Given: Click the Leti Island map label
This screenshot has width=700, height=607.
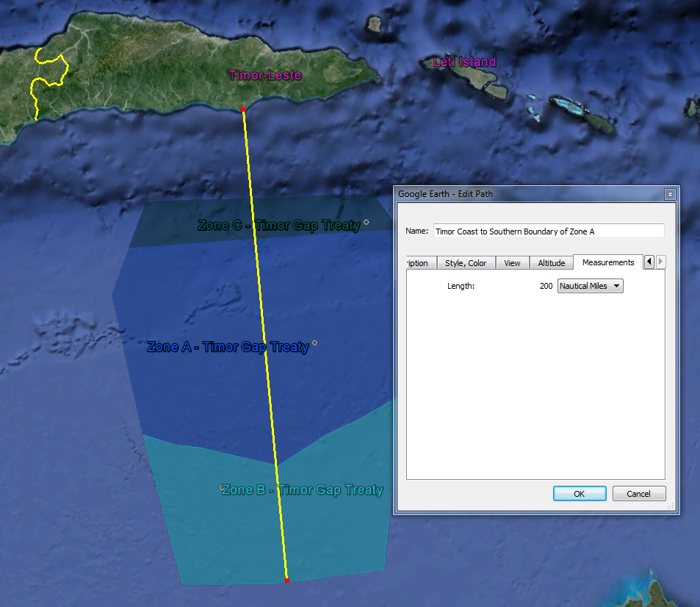Looking at the screenshot, I should click(x=464, y=62).
